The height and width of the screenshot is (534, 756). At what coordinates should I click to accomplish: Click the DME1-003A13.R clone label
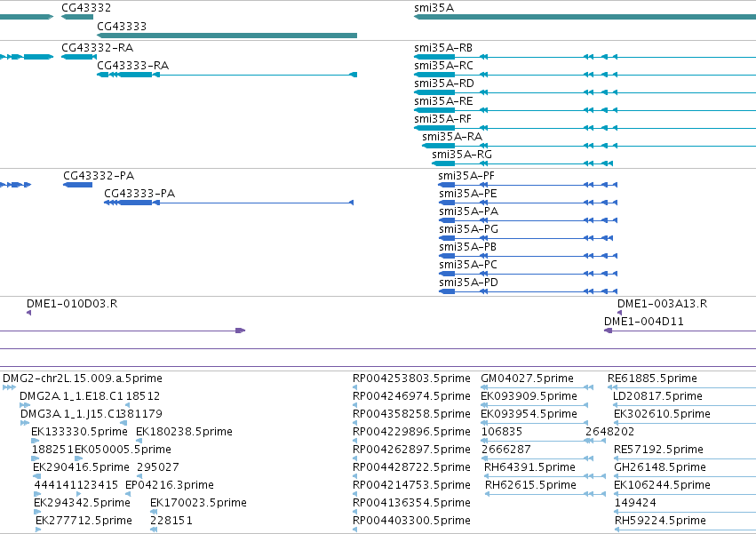coord(663,304)
